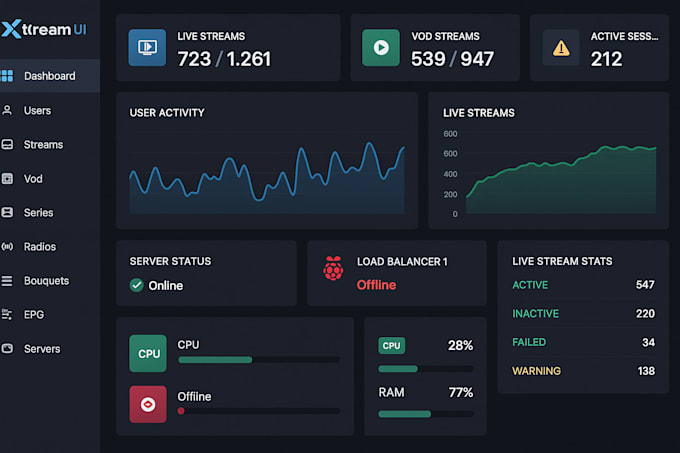This screenshot has width=680, height=453.
Task: Click the green CPU square icon
Action: pos(148,353)
